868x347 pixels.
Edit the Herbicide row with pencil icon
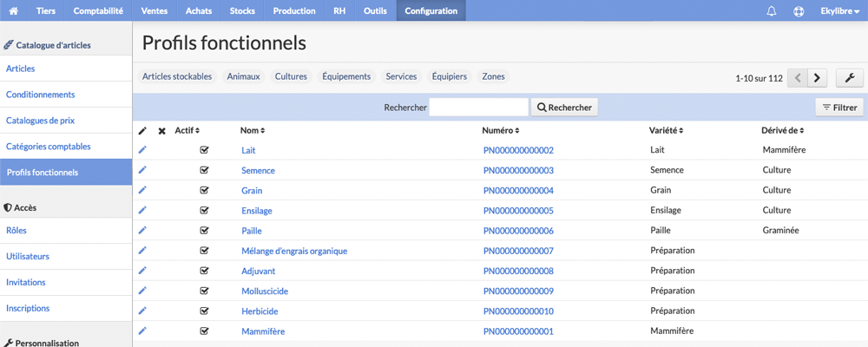tap(142, 311)
